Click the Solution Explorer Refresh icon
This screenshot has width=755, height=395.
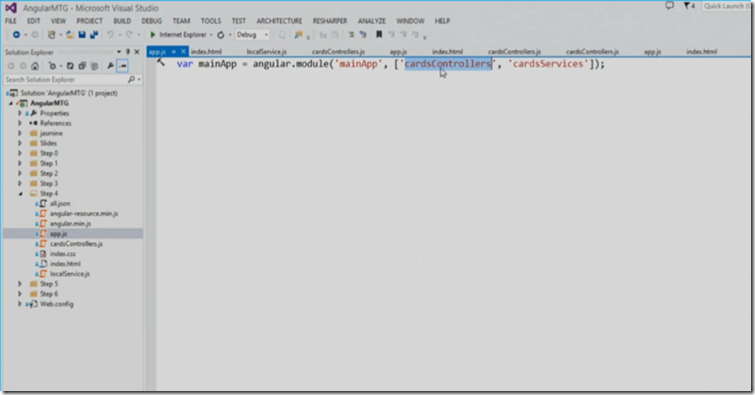pyautogui.click(x=70, y=66)
